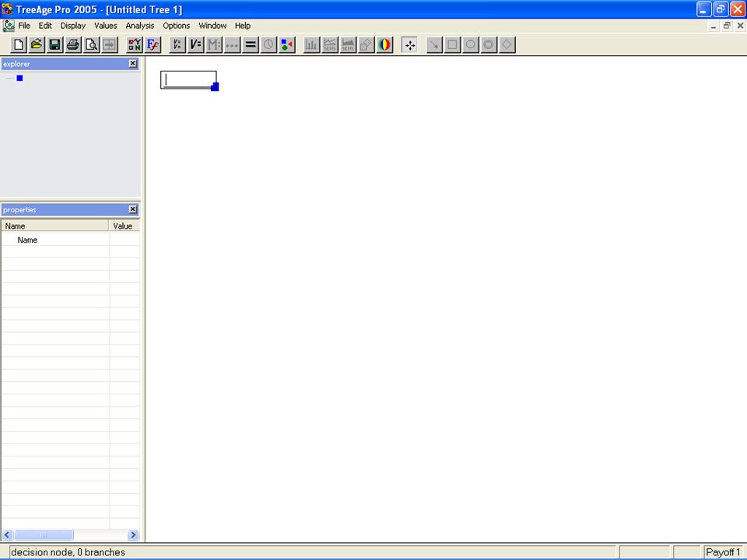Minimize the inner document window
The width and height of the screenshot is (747, 560).
(714, 26)
